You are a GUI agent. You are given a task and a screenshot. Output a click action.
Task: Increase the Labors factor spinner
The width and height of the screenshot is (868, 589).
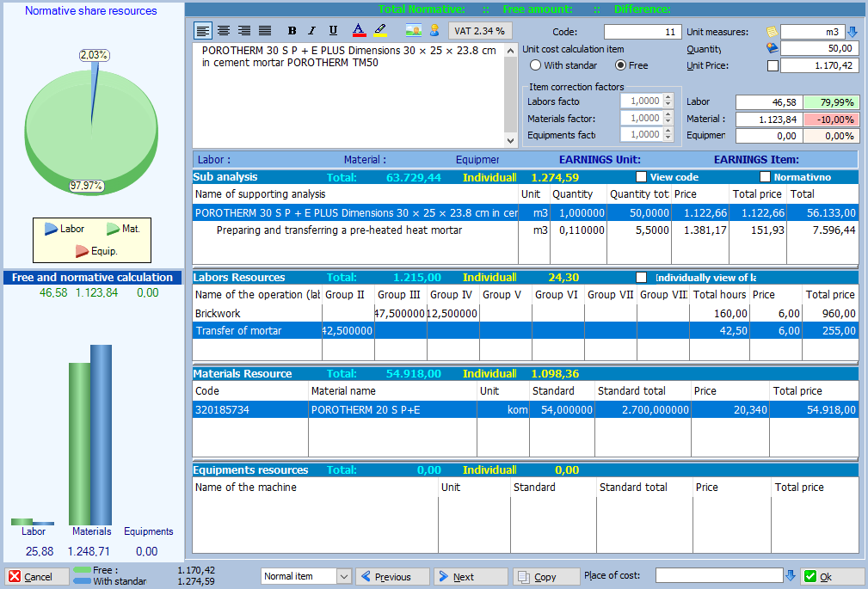click(668, 97)
